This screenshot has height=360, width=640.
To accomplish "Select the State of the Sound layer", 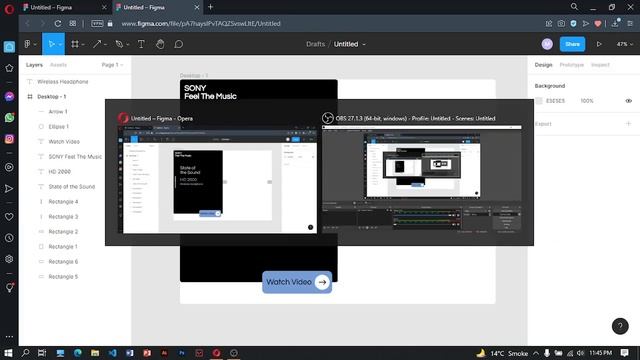I will [72, 187].
